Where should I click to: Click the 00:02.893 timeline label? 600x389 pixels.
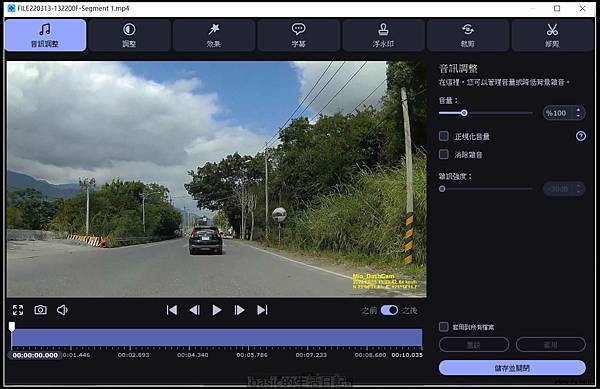point(133,355)
